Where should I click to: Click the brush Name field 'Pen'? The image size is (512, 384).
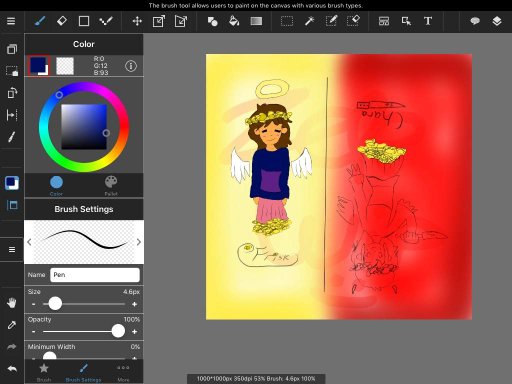click(95, 275)
